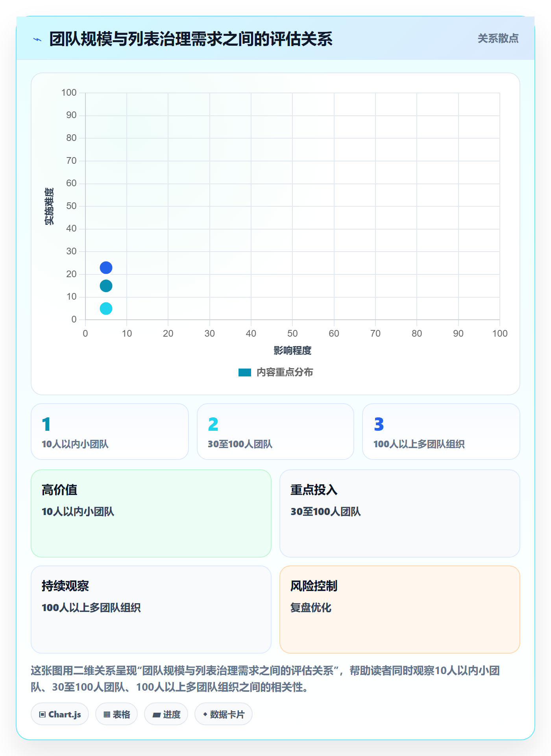Click the chart title 团队规模与列表治理需求之间的评估关系

pyautogui.click(x=191, y=39)
